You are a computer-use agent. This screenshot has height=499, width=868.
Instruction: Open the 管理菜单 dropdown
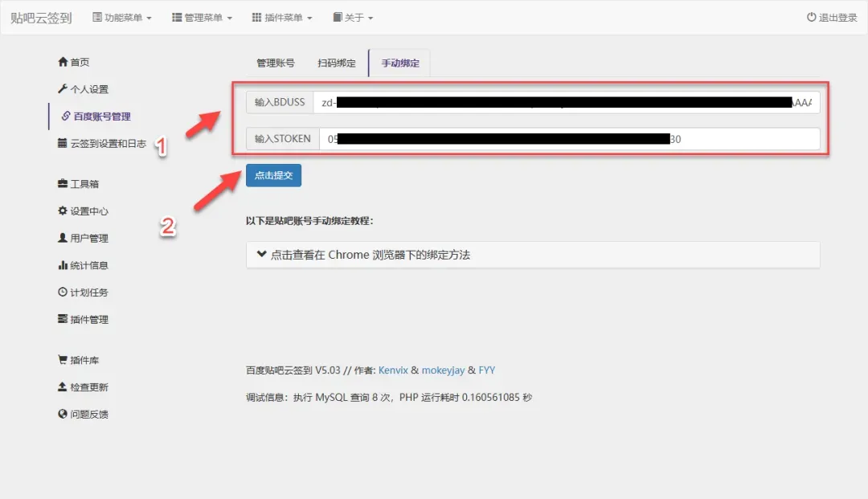(202, 18)
